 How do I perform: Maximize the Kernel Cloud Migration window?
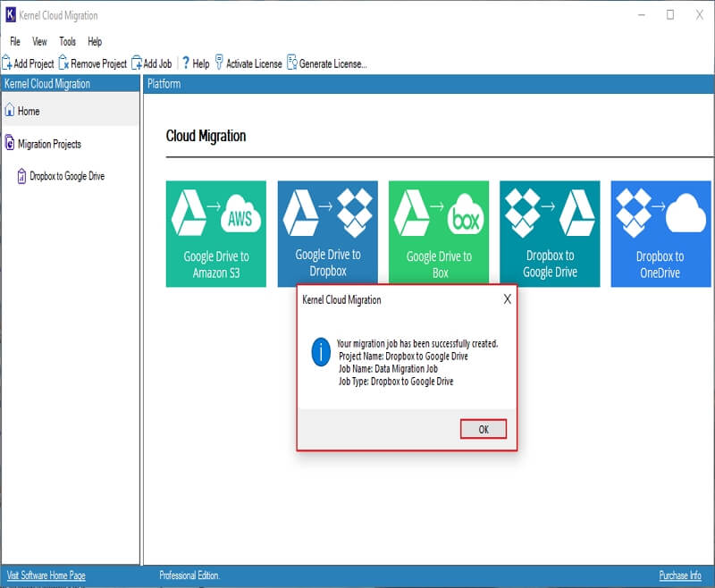[x=669, y=14]
